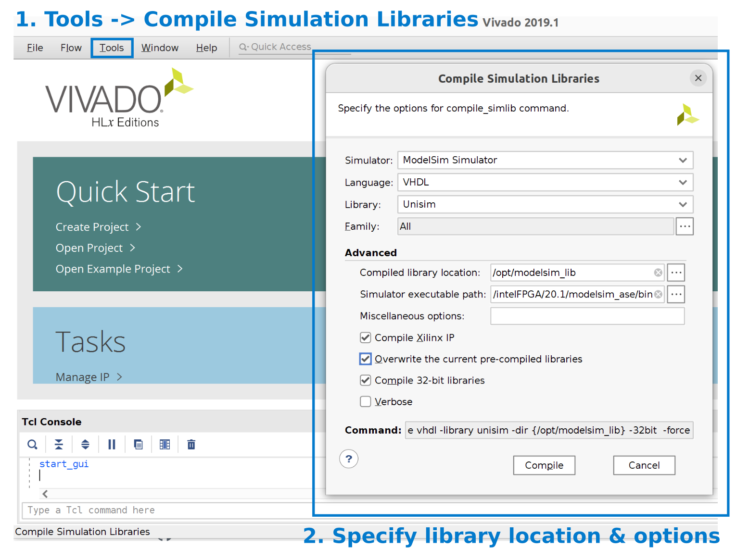Click the Open Example Project chevron arrow

180,269
